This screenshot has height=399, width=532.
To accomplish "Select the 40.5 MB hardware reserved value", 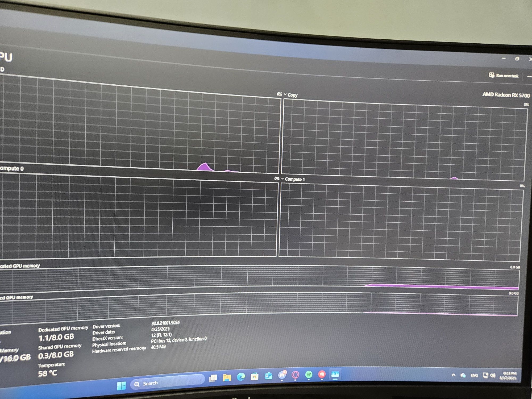I will pos(158,347).
